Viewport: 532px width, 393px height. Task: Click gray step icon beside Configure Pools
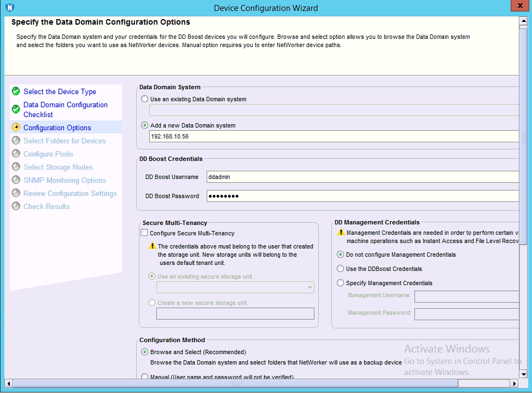(16, 154)
